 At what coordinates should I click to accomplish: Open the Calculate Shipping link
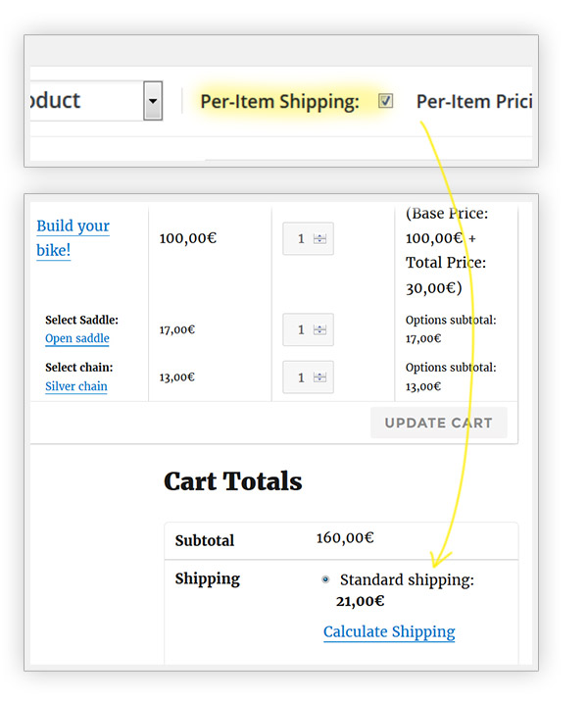tap(389, 631)
